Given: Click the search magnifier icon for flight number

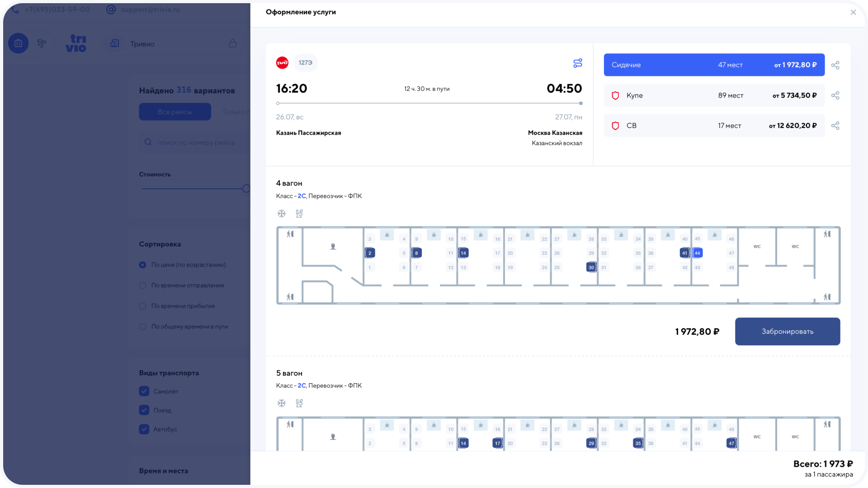Looking at the screenshot, I should pos(148,142).
